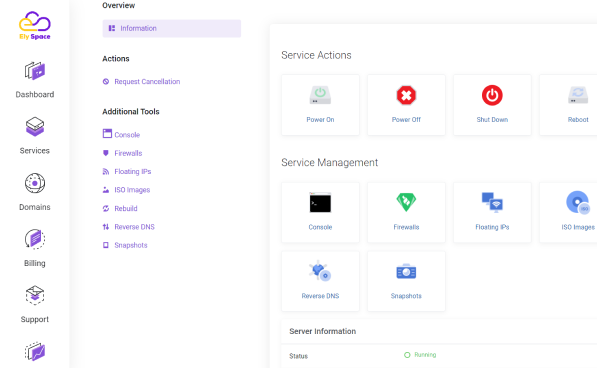Open ISO Images in Additional Tools list
Screen dimensions: 597x368
pyautogui.click(x=132, y=190)
